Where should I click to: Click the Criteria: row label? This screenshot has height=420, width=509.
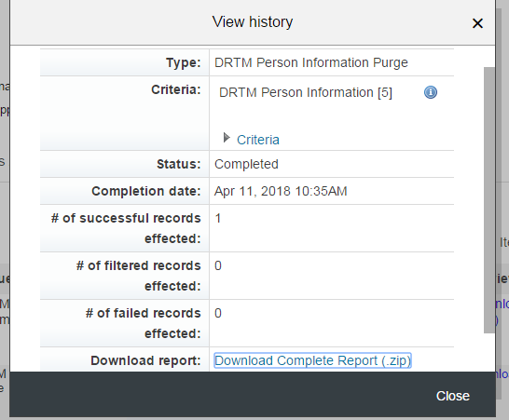click(176, 89)
